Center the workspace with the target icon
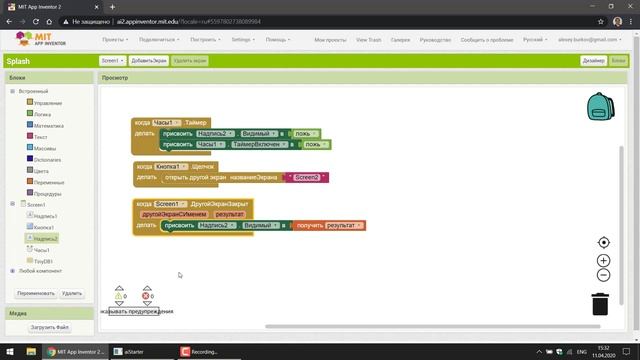 603,242
